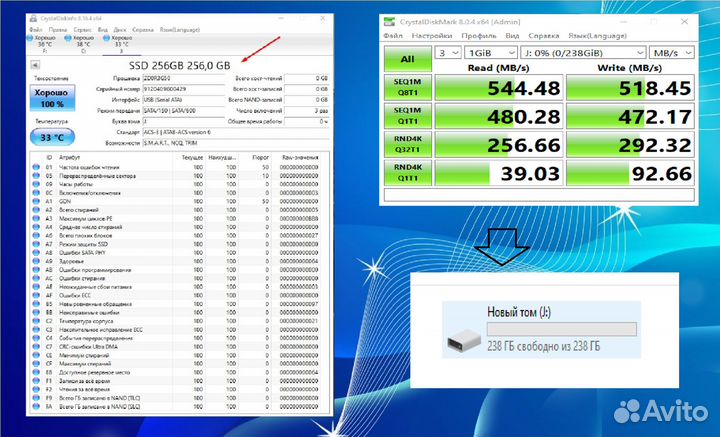Click the blue status circle for attribute FA

36,407
